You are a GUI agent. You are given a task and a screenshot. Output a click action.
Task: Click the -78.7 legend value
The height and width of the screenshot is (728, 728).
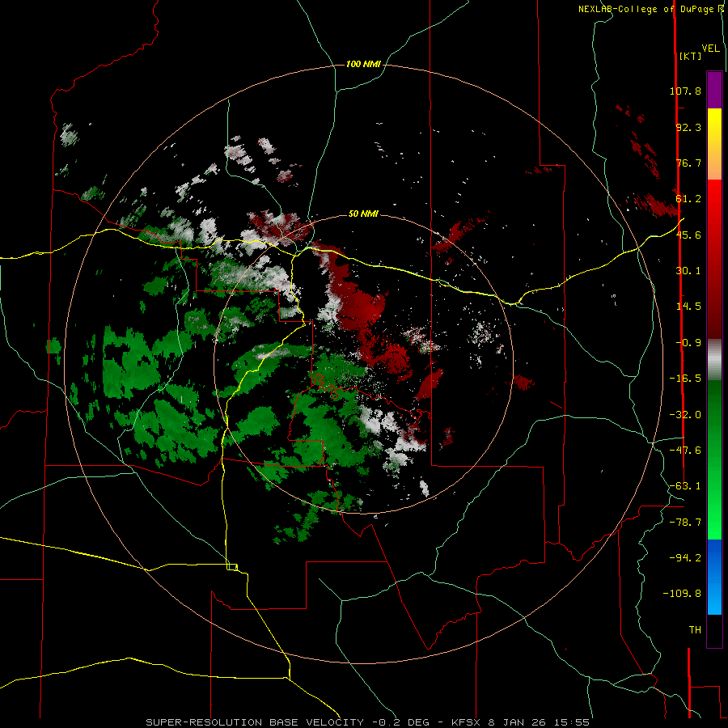685,523
